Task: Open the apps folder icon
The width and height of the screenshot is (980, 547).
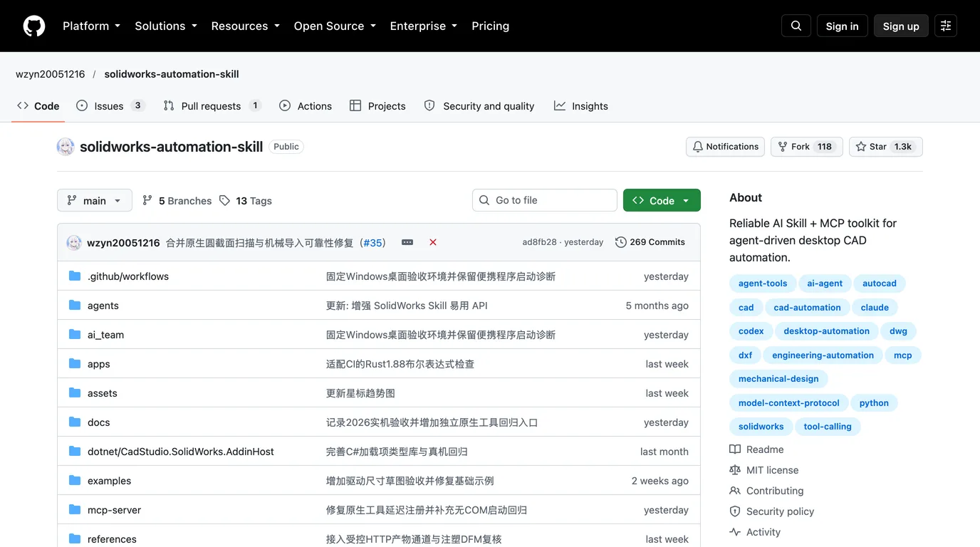Action: tap(75, 364)
